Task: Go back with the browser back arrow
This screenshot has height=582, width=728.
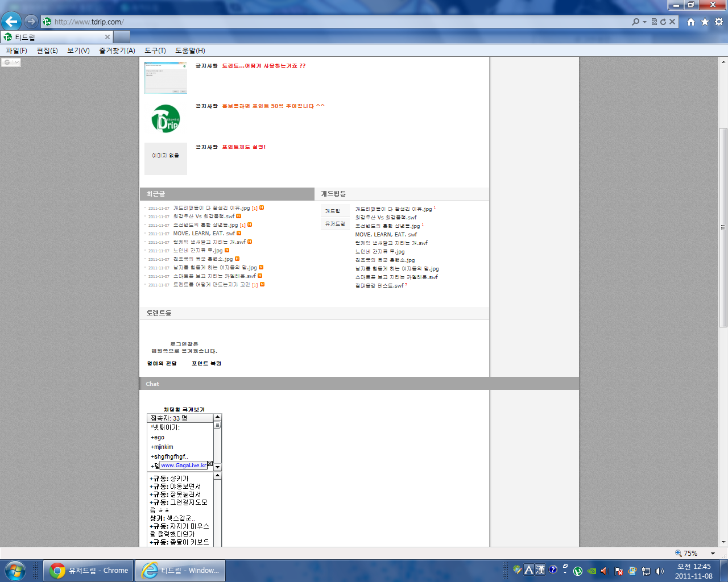Action: point(11,22)
